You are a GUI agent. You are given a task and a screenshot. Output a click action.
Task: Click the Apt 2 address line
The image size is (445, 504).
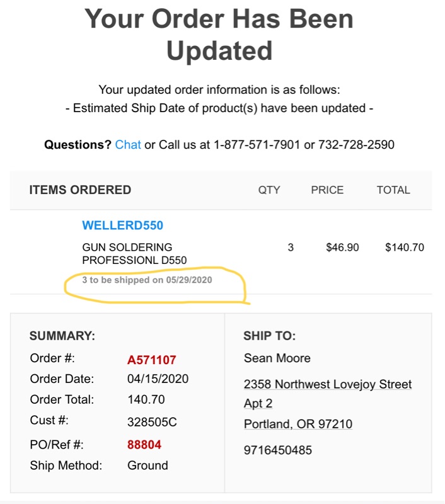(x=258, y=404)
